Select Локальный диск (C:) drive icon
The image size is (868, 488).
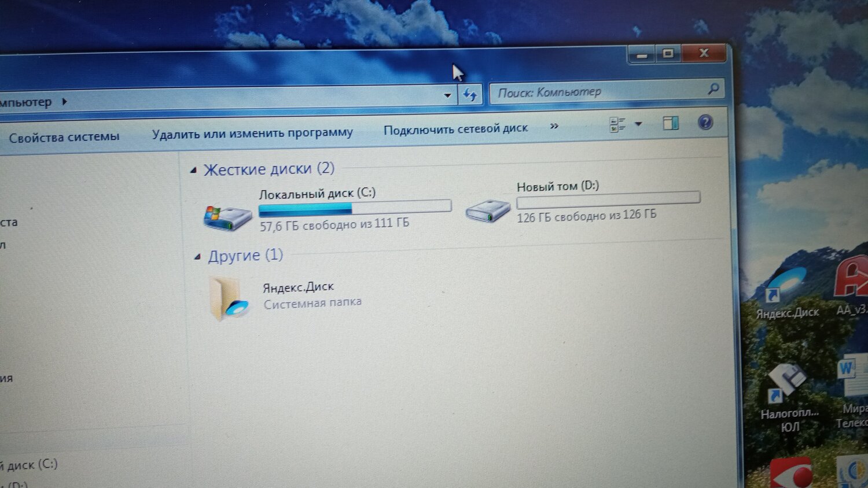pyautogui.click(x=227, y=217)
